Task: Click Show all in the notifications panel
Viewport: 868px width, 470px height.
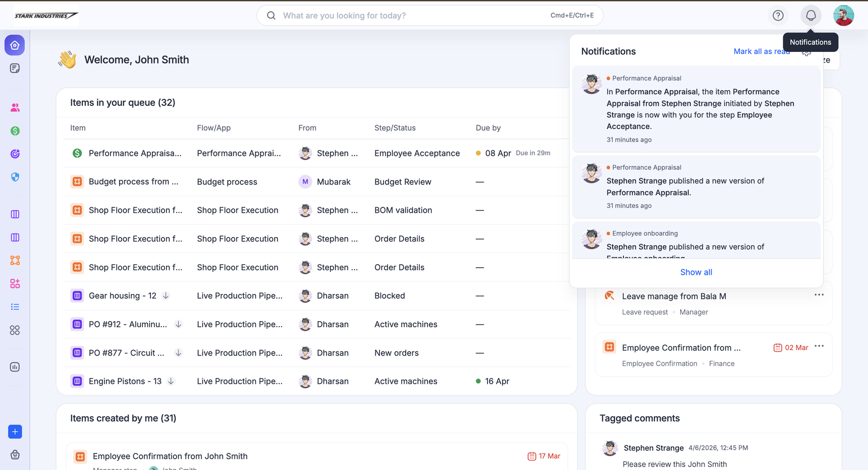Action: click(x=696, y=272)
